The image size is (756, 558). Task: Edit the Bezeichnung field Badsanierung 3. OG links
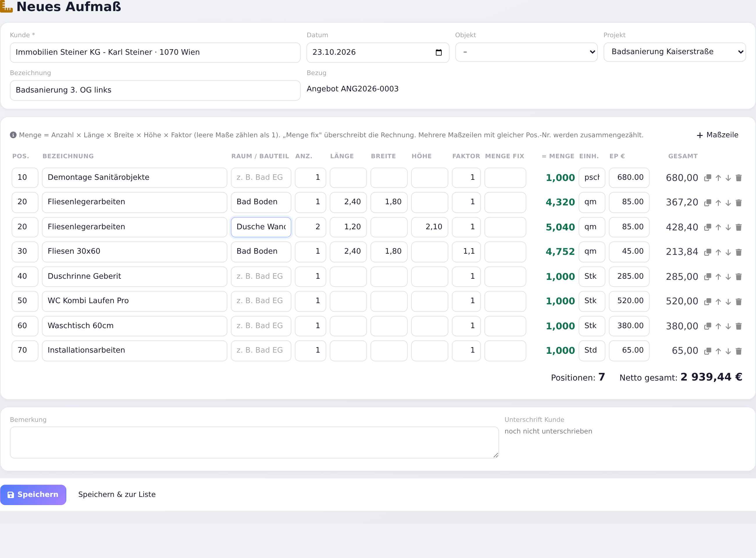pos(155,90)
